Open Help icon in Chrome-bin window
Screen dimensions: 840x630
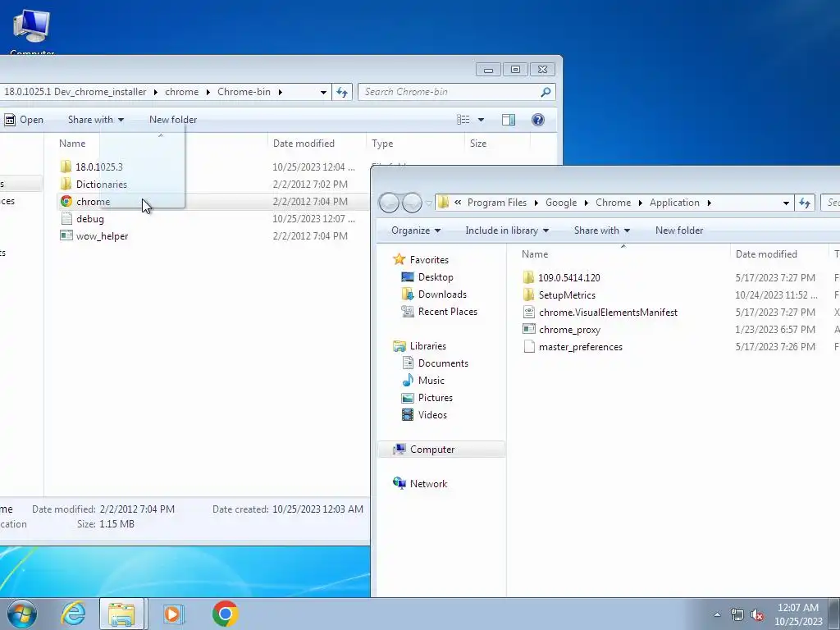point(538,120)
